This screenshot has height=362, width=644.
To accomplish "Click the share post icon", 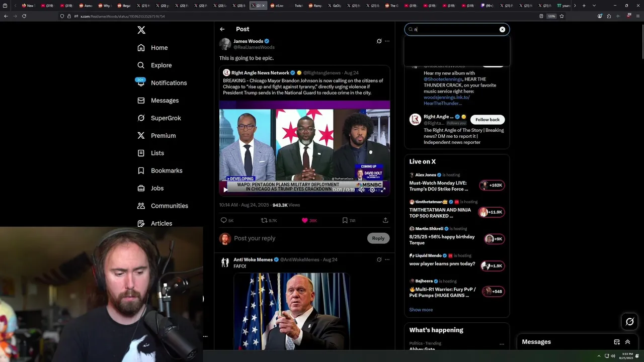I will [385, 220].
